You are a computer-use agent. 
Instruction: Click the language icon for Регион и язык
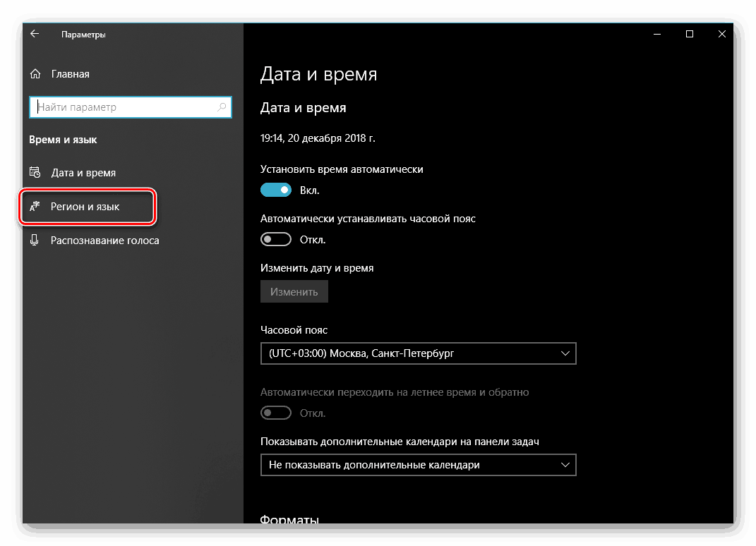[x=35, y=206]
